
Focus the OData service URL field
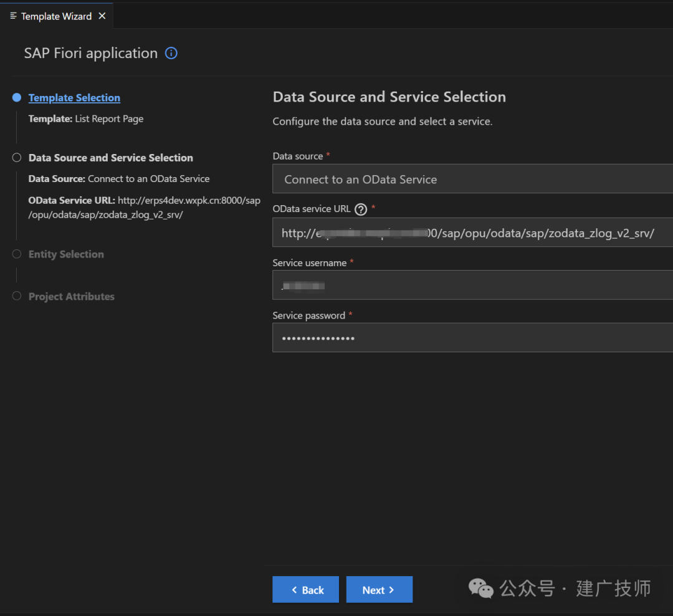point(472,233)
